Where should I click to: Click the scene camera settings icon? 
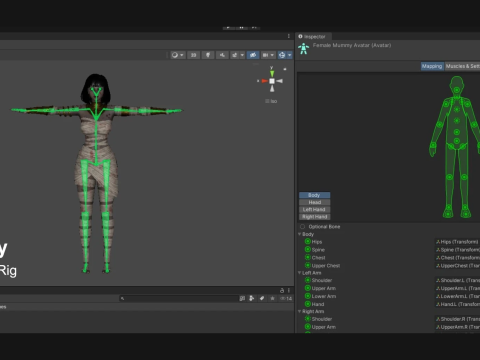(265, 55)
